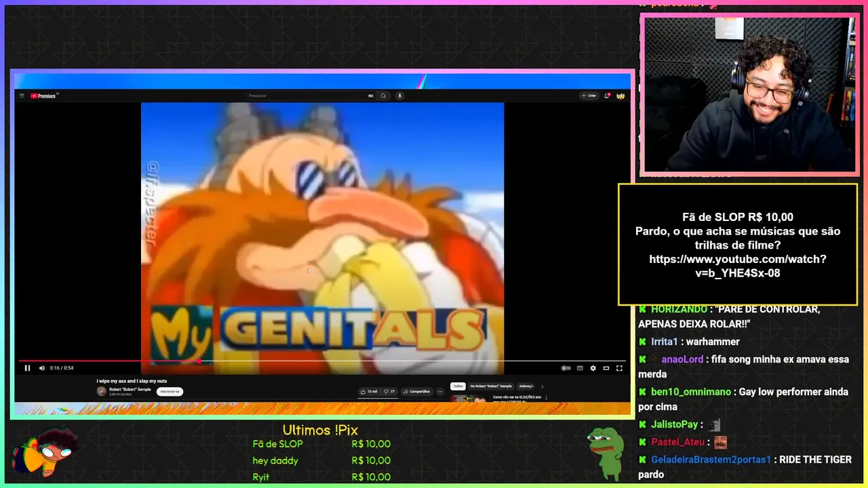Viewport: 868px width, 488px height.
Task: Open Robert "Bobert" Semple channel avatar
Action: click(102, 391)
